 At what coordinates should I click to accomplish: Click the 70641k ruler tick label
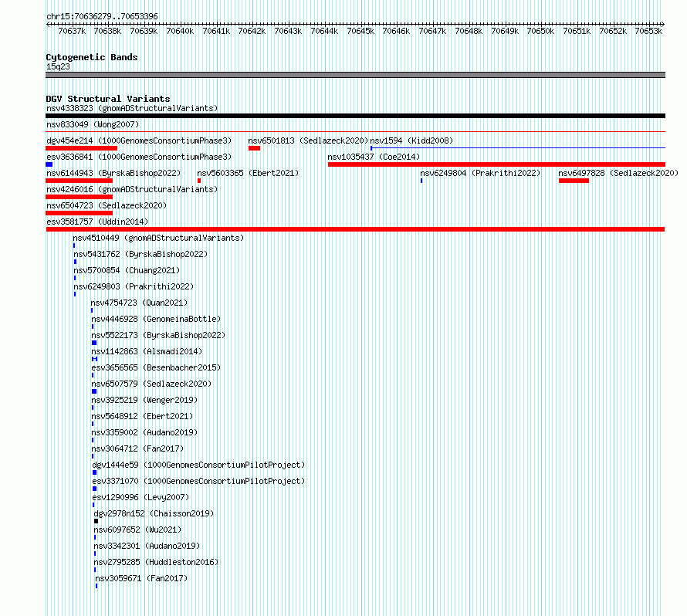(216, 31)
